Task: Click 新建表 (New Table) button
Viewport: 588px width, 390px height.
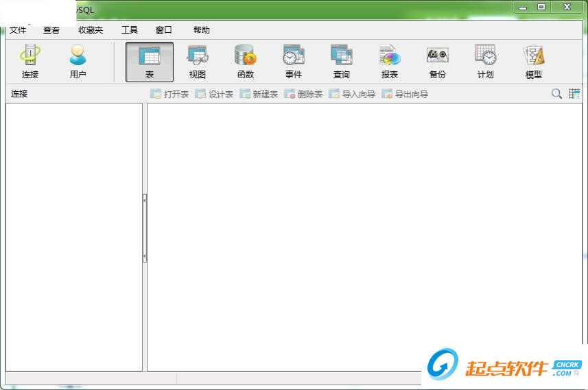Action: pyautogui.click(x=259, y=94)
